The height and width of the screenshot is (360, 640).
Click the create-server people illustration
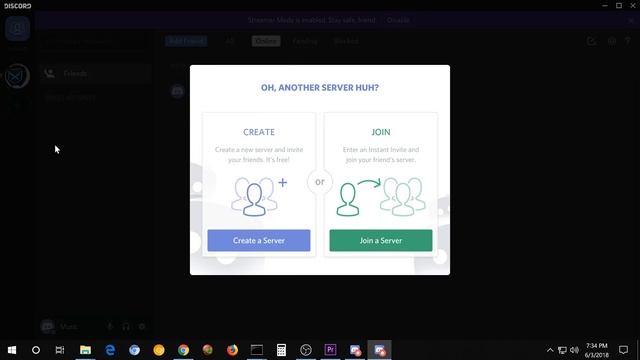coord(259,196)
